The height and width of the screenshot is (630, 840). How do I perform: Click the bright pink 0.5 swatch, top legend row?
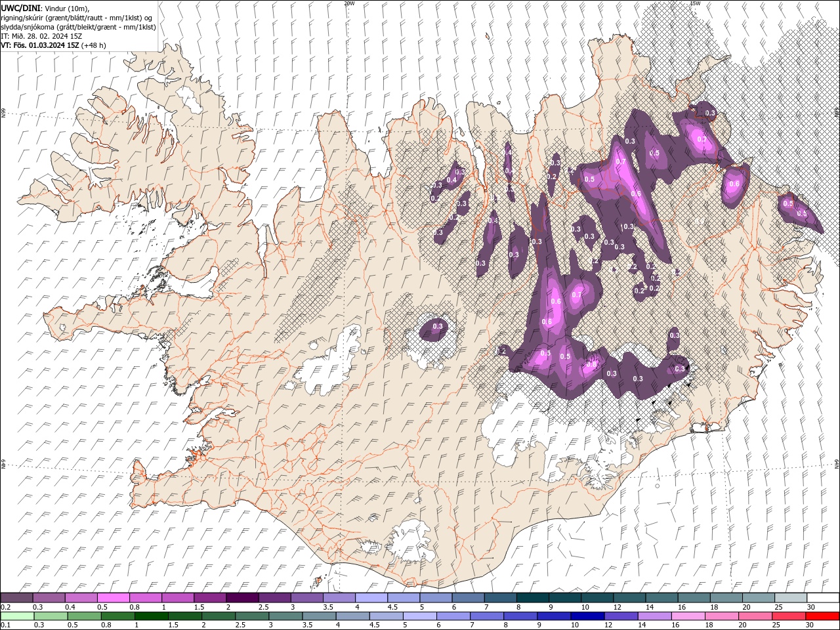coord(113,598)
